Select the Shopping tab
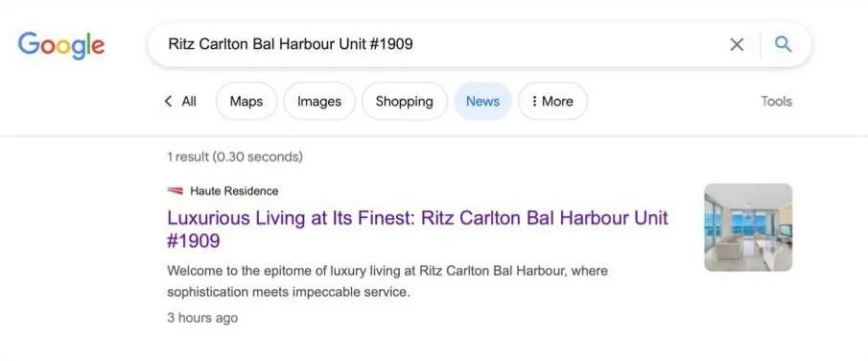Screen dimensions: 868x361 pos(404,101)
